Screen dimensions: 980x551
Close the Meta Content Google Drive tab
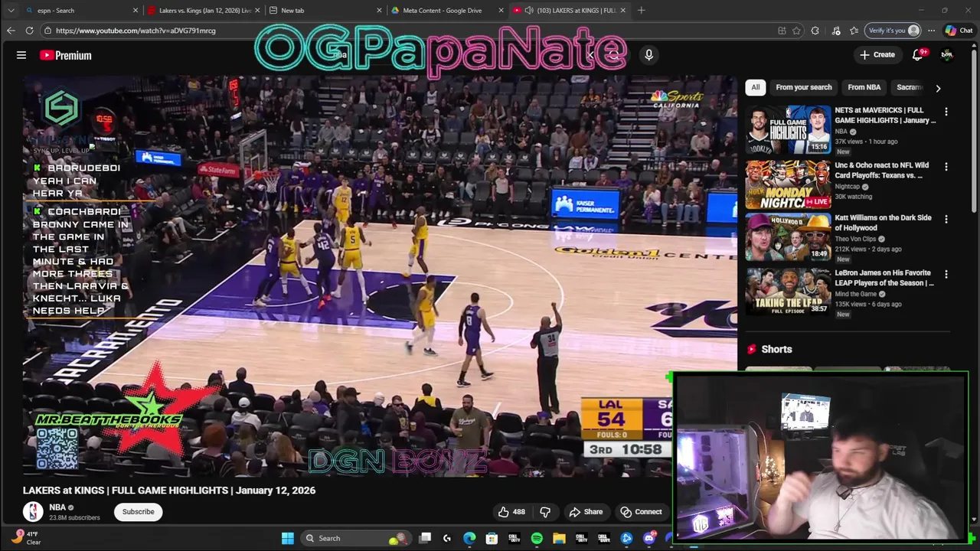click(x=501, y=10)
